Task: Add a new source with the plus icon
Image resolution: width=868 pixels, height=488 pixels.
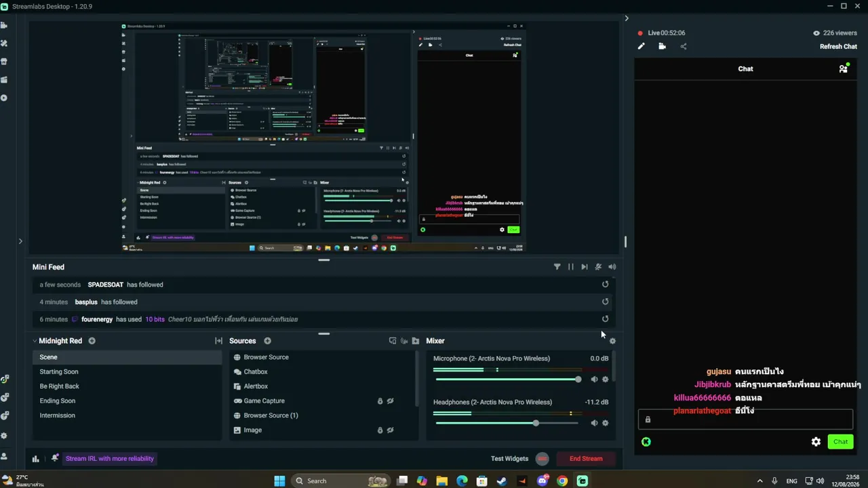Action: point(267,341)
